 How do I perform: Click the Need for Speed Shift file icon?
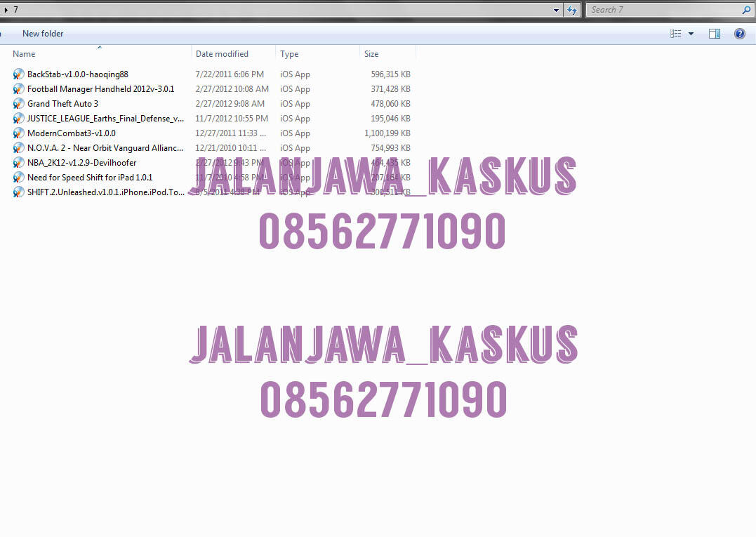[x=18, y=178]
